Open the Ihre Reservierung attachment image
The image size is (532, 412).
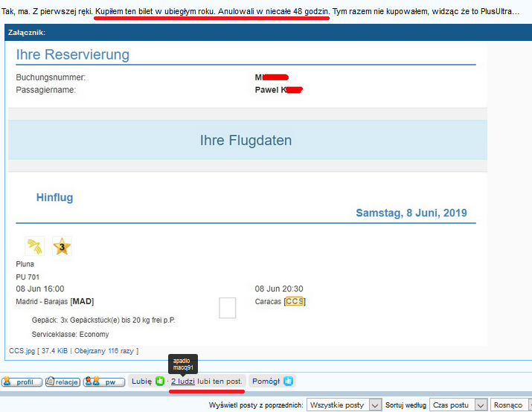pyautogui.click(x=247, y=193)
